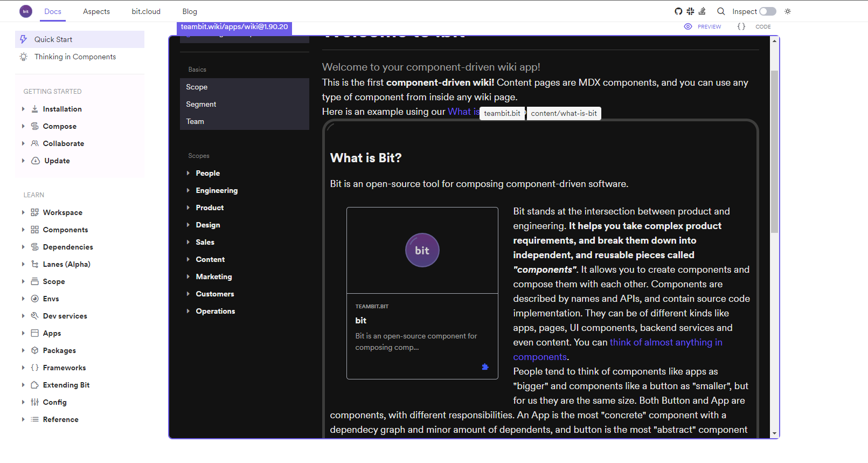868x463 pixels.
Task: Select Scope under Basics in wiki
Action: tap(245, 87)
